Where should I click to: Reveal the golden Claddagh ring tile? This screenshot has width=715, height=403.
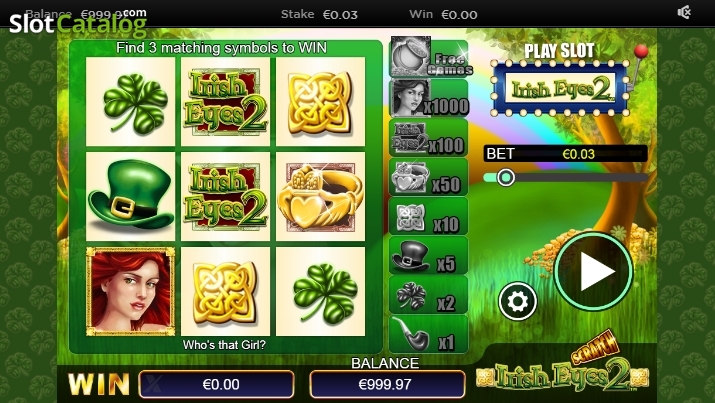coord(321,196)
